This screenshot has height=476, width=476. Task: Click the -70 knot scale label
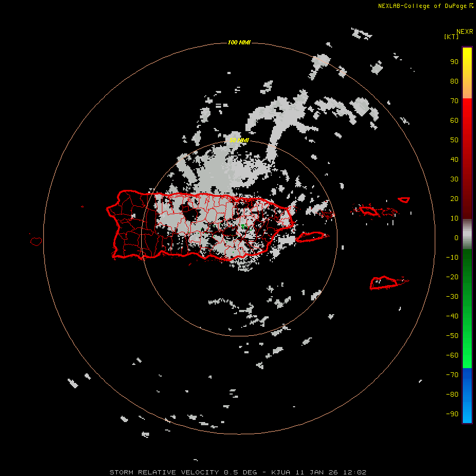[x=452, y=374]
